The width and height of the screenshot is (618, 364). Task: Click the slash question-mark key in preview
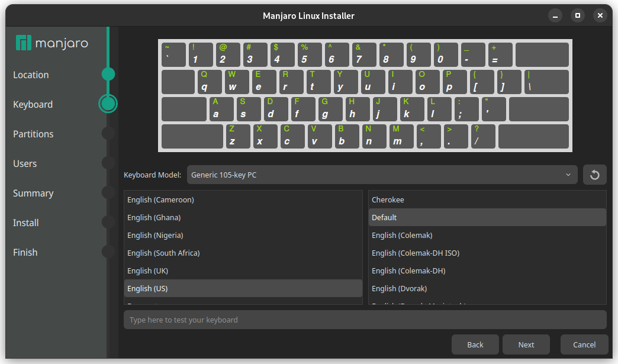(483, 136)
